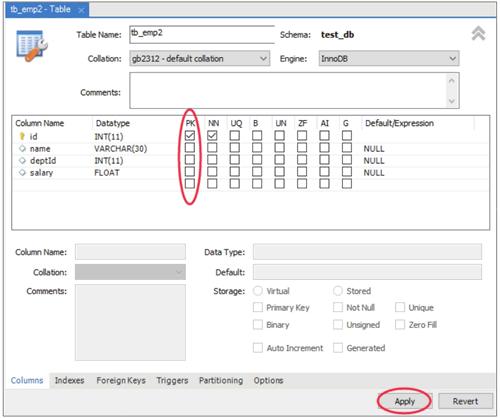Select the Virtual storage radio button

[258, 291]
